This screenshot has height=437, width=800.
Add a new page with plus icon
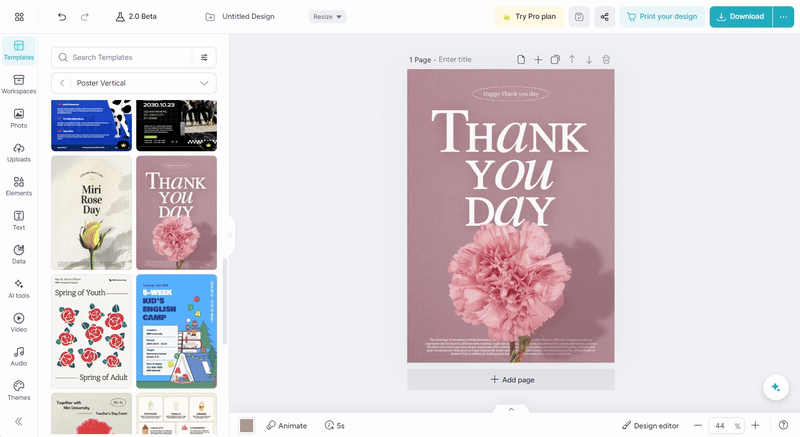(x=538, y=60)
